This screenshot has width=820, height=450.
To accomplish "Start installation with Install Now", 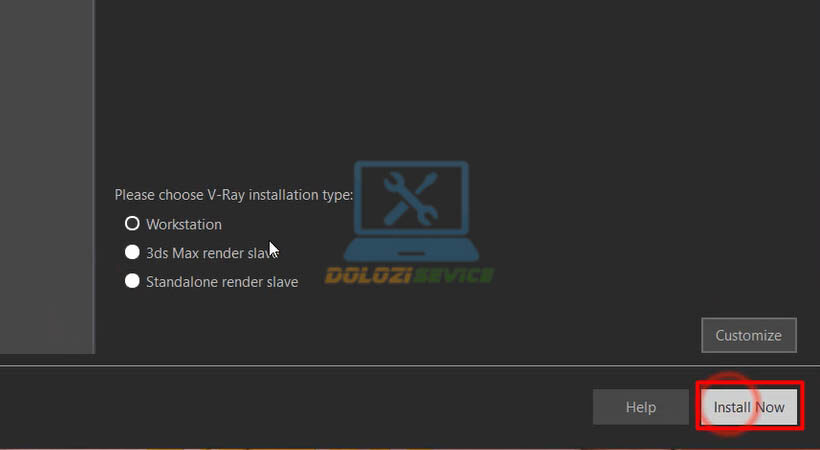I will click(749, 407).
